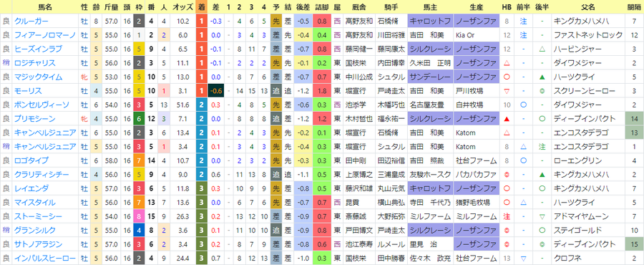Open the マイスタイル horse link

[35, 203]
